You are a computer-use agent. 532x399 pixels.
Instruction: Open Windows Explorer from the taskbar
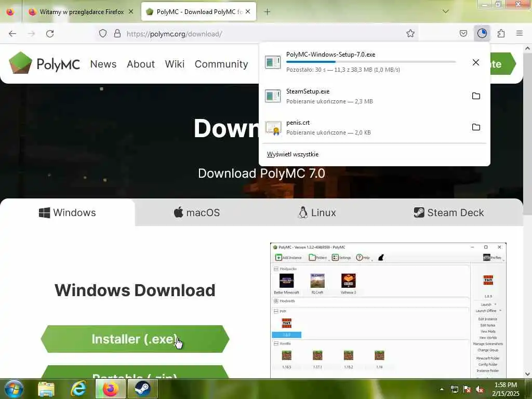46,389
